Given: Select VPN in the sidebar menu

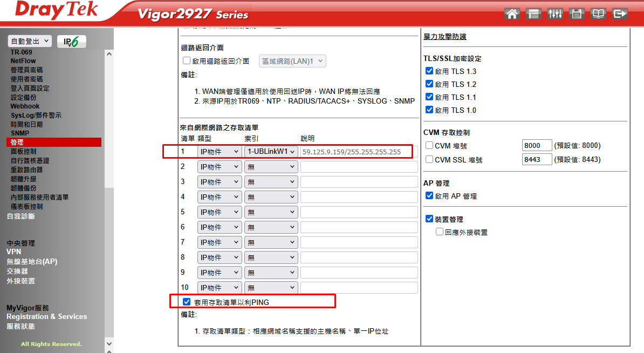Looking at the screenshot, I should 14,252.
